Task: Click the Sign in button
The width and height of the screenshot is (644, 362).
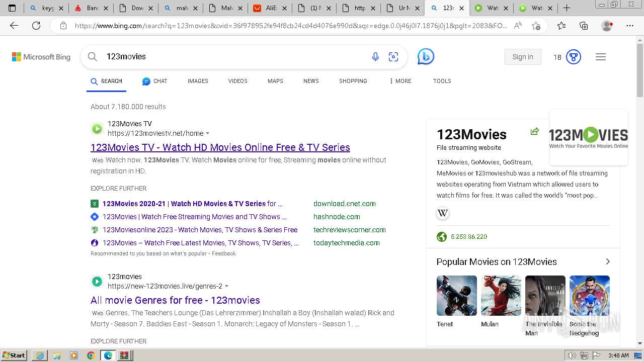Action: [523, 57]
